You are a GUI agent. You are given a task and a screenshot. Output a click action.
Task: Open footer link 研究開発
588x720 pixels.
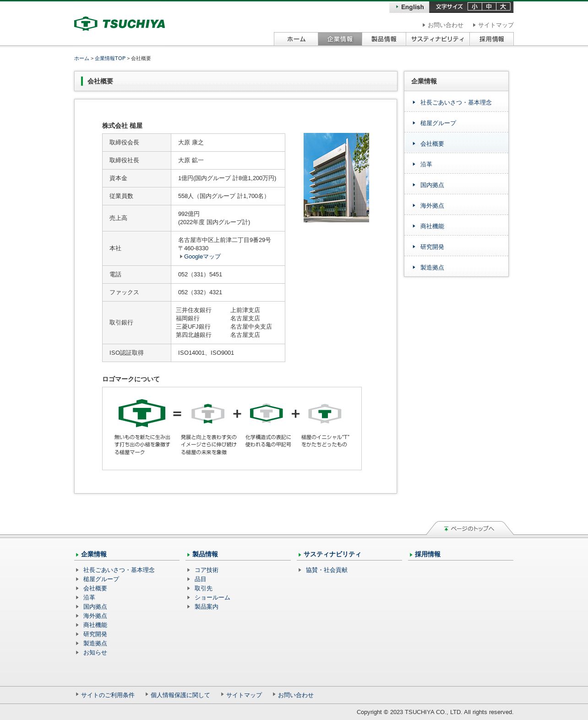tap(95, 634)
